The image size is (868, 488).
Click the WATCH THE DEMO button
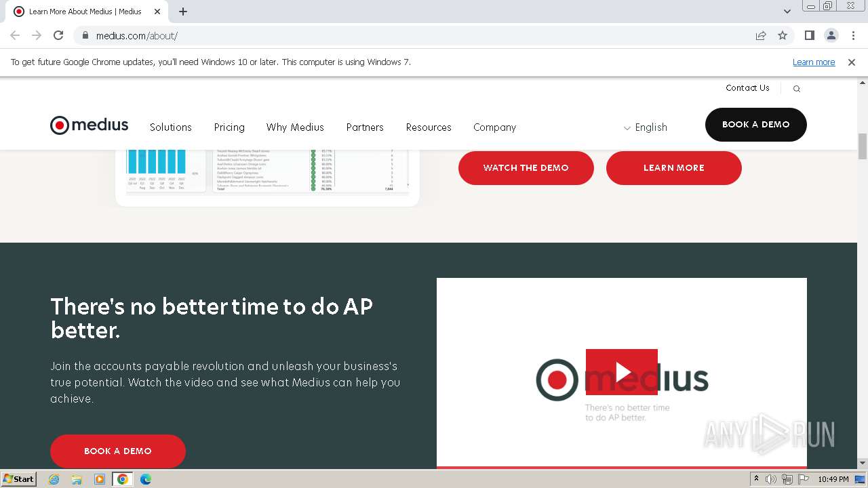pyautogui.click(x=526, y=167)
